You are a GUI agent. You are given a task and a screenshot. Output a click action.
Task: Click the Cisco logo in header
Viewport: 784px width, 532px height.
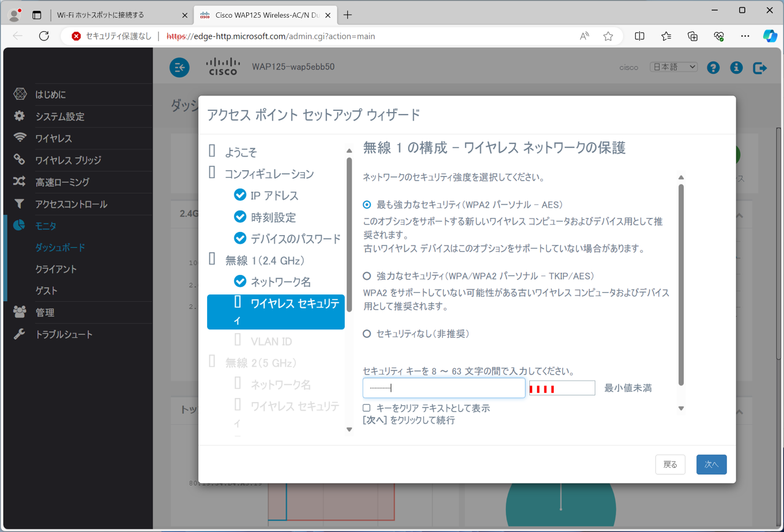point(223,67)
